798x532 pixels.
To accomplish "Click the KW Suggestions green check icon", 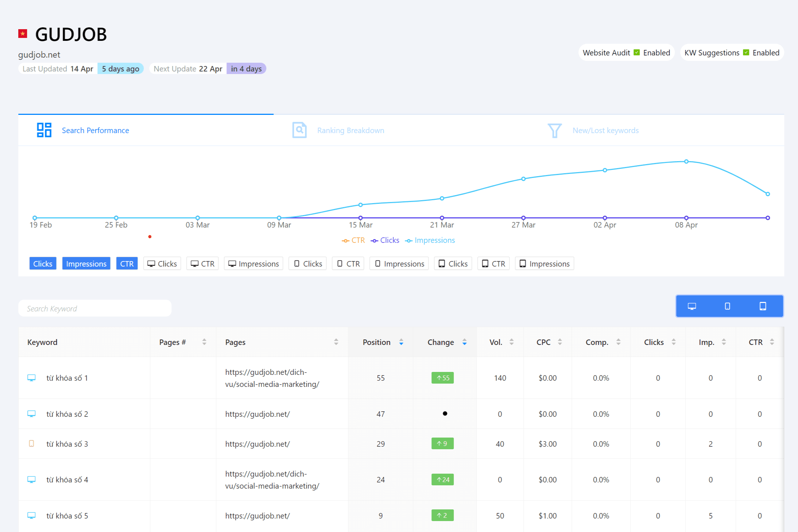I will click(746, 53).
